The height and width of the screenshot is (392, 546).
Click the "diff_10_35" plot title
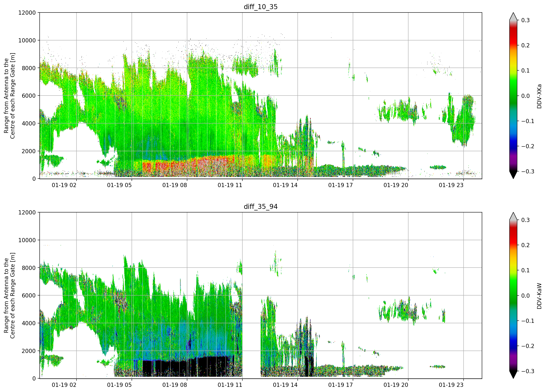pyautogui.click(x=260, y=7)
